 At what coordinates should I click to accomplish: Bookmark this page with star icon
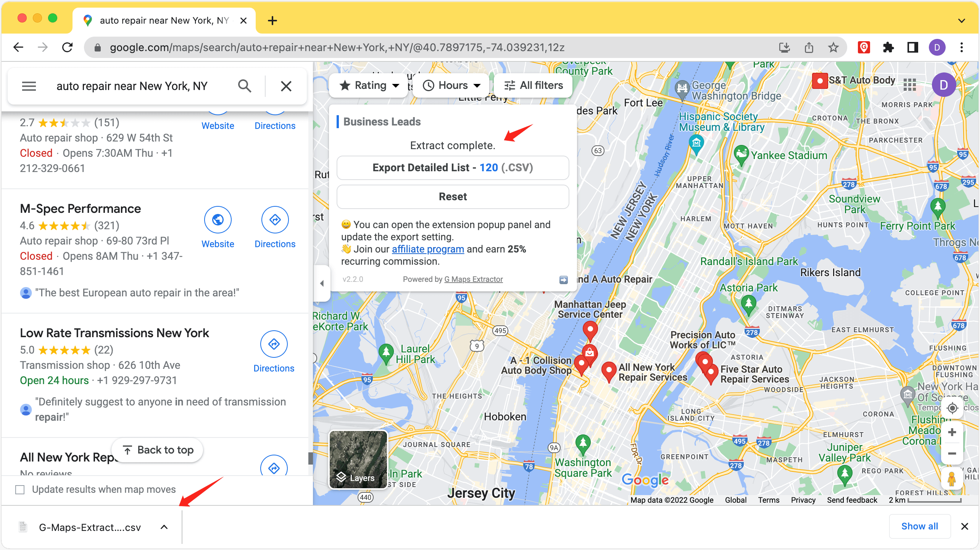[x=833, y=47]
